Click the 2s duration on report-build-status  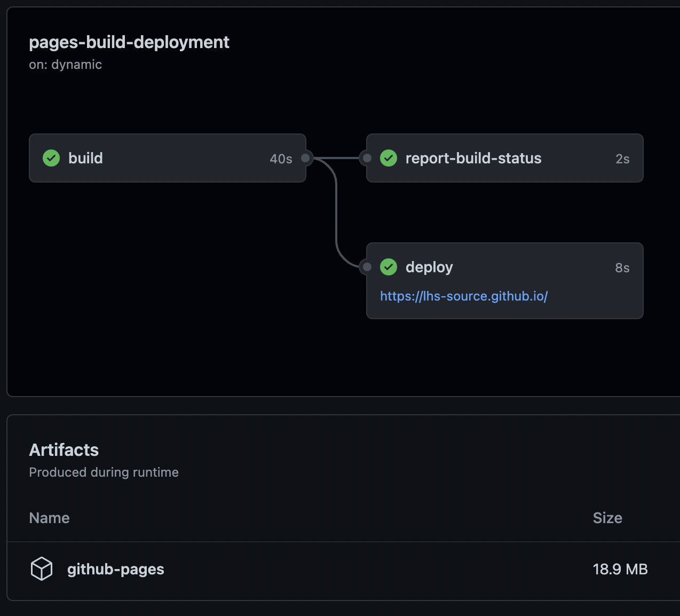(x=622, y=159)
